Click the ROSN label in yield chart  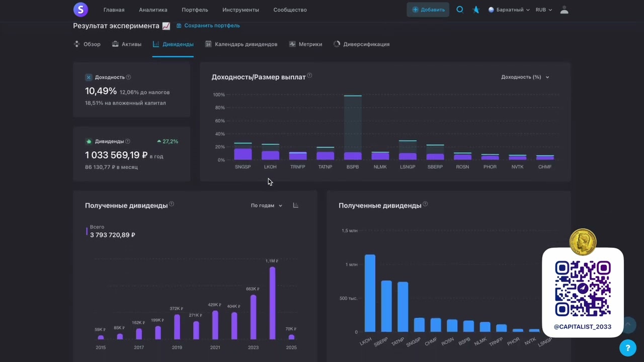(x=462, y=167)
